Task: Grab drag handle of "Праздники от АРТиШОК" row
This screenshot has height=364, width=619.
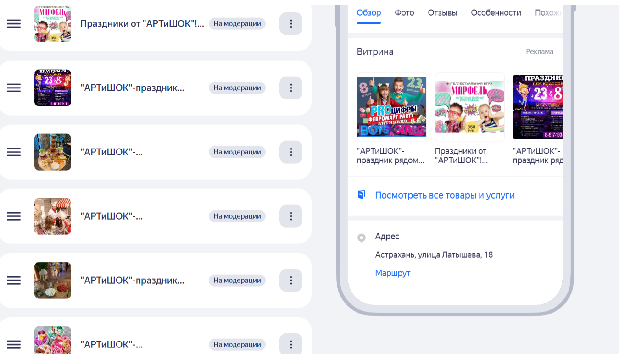Action: tap(14, 24)
